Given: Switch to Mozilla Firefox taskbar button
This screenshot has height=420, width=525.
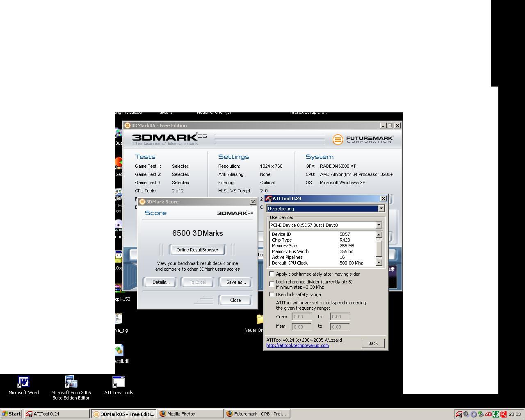Looking at the screenshot, I should (x=191, y=414).
